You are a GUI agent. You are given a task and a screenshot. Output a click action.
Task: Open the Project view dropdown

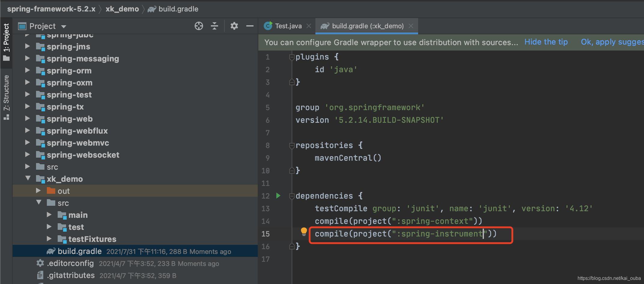[x=64, y=26]
